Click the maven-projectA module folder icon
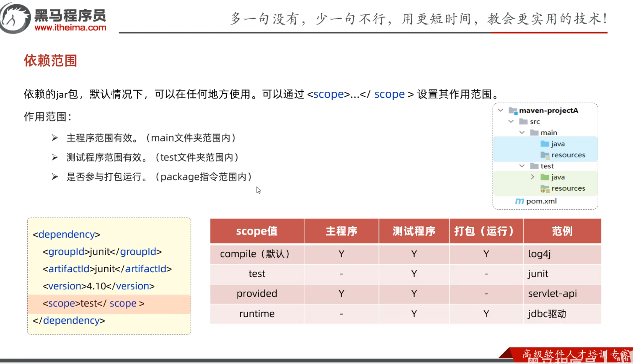Screen dimensions: 633x364 [513, 110]
